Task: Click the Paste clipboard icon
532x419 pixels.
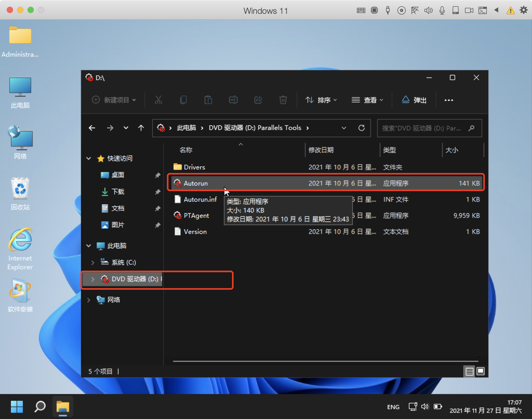Action: (208, 100)
